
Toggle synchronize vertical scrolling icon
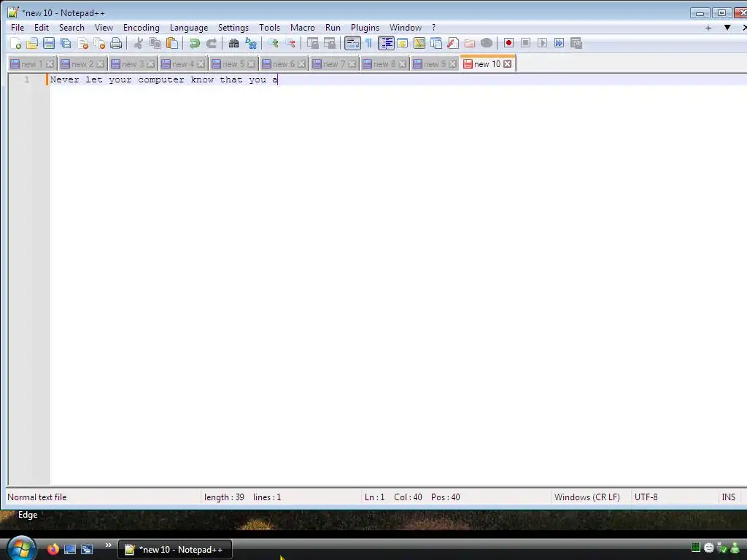pos(312,43)
